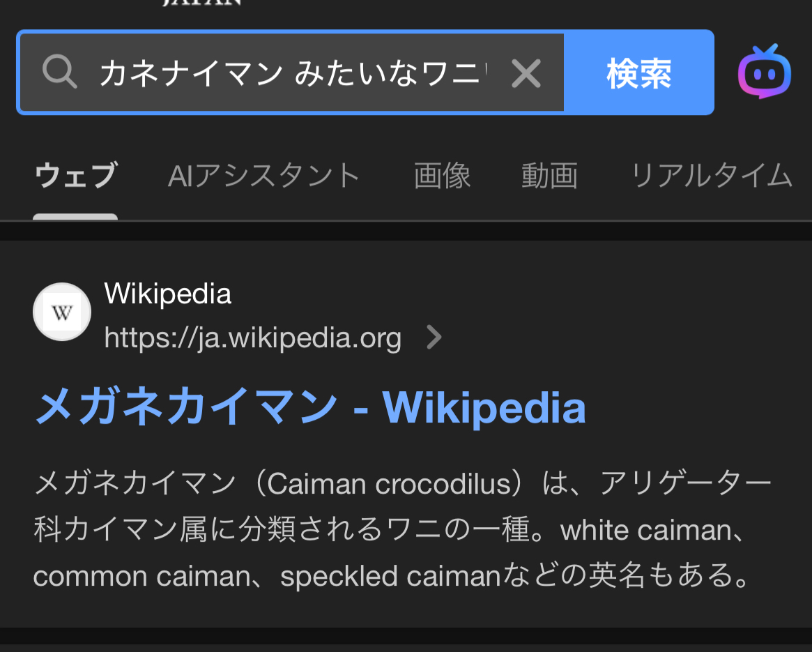Focus the search field containing カネナイマン query
The width and height of the screenshot is (812, 652).
(x=293, y=73)
